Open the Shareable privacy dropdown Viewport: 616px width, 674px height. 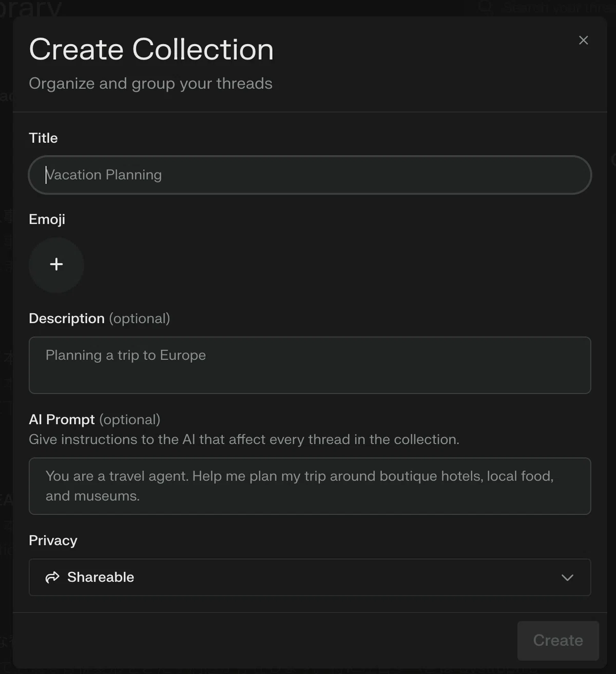pos(310,577)
